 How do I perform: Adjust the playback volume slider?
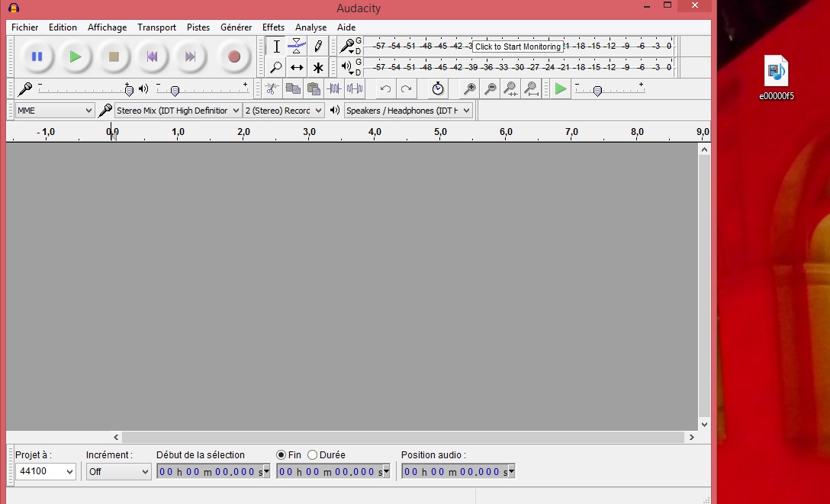(175, 91)
